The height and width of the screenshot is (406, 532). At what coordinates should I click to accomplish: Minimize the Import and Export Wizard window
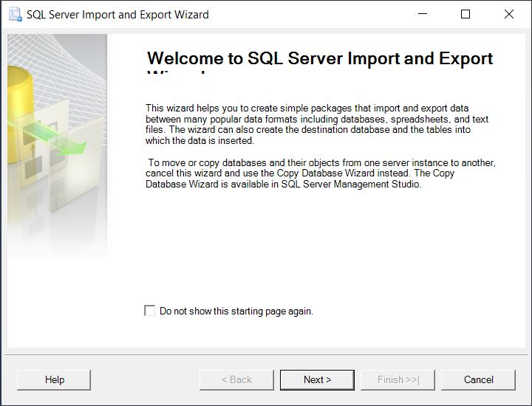(x=422, y=14)
